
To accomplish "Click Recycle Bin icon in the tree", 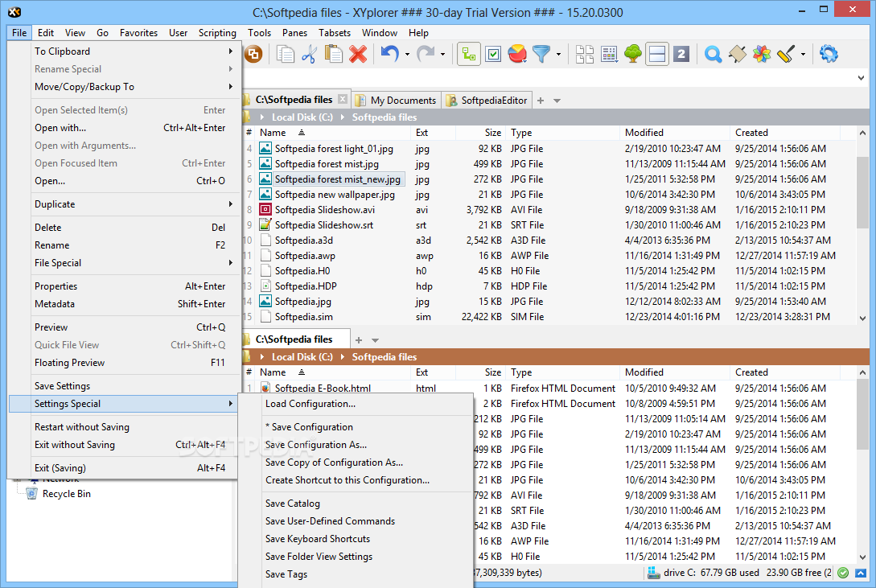I will coord(32,494).
